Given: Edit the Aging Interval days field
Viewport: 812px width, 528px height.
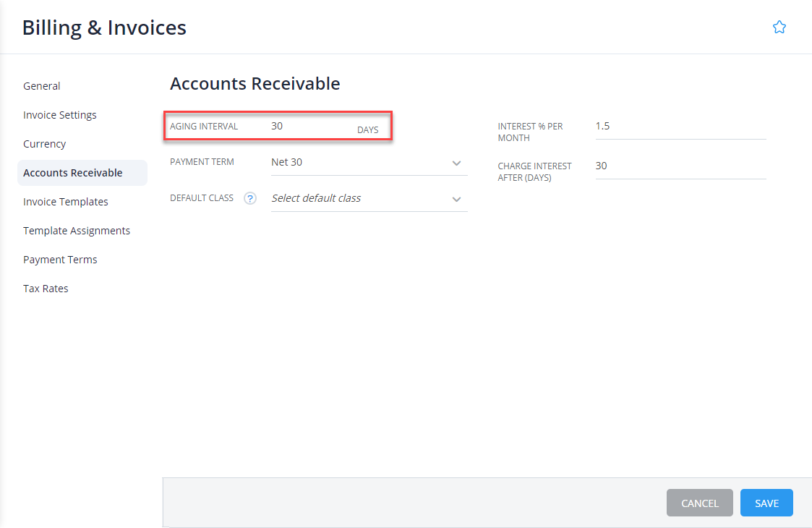Looking at the screenshot, I should 311,126.
